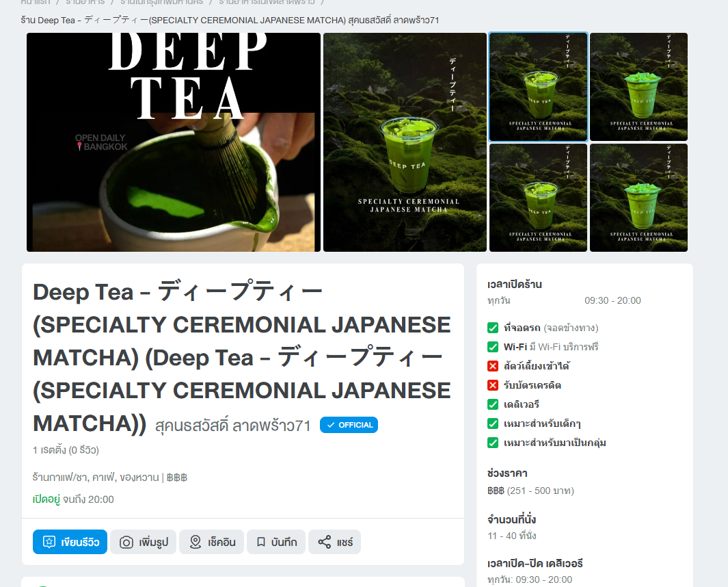This screenshot has width=728, height=587.
Task: Click the bookmark icon to save restaurant
Action: click(x=261, y=542)
